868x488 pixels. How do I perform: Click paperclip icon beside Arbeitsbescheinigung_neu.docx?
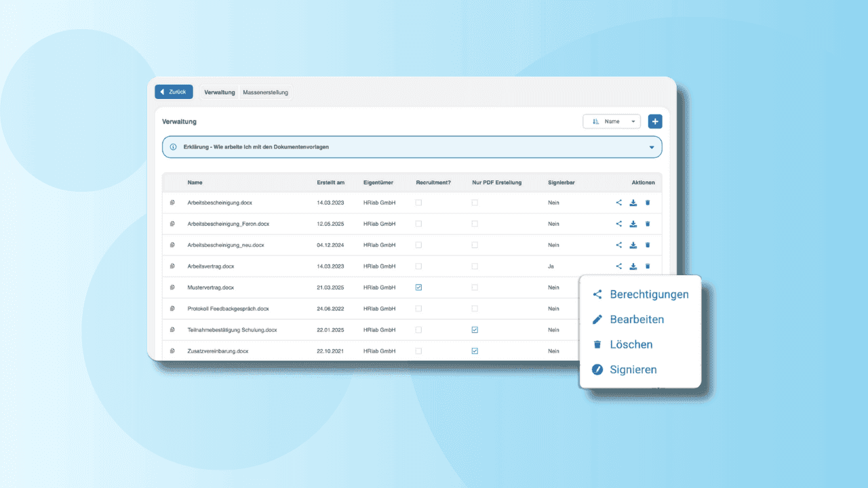pos(172,245)
